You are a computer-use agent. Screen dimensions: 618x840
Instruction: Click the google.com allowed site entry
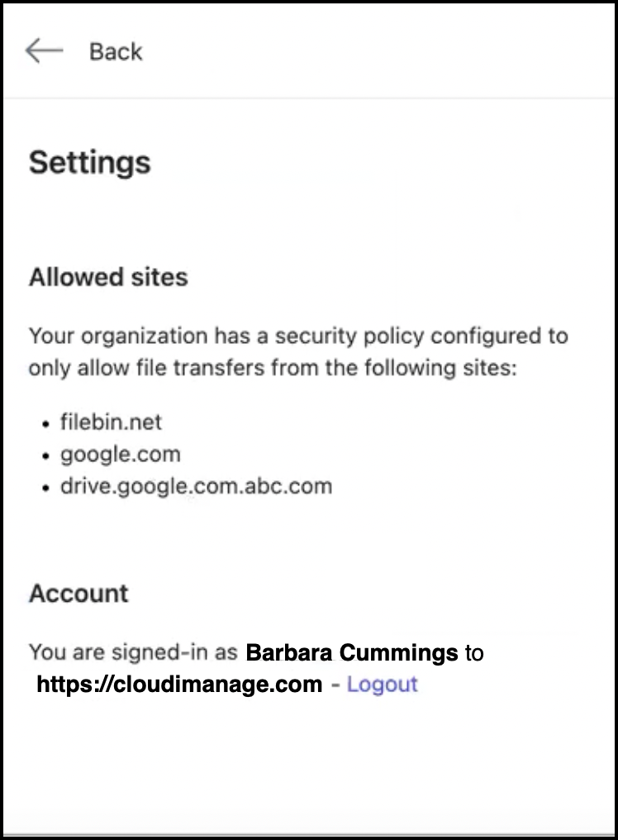[120, 454]
